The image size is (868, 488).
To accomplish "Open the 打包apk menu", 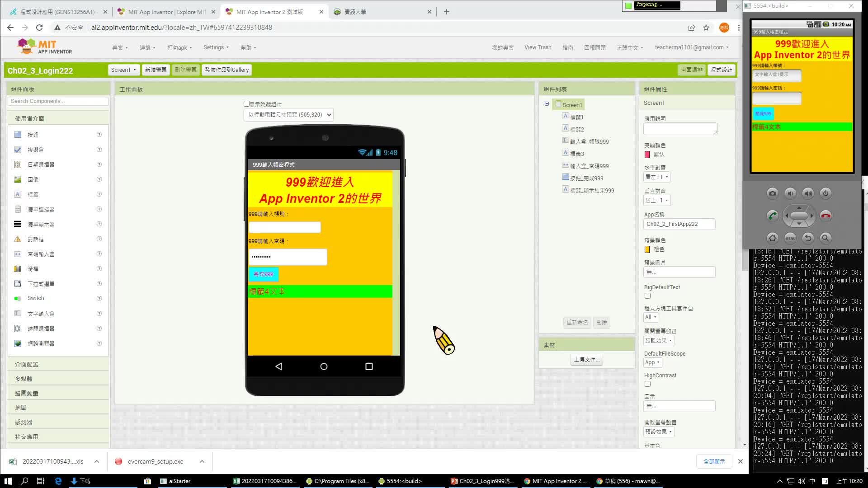I will point(179,47).
